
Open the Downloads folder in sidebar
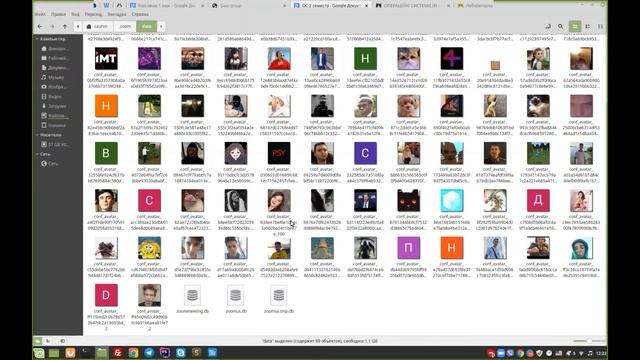pos(55,106)
